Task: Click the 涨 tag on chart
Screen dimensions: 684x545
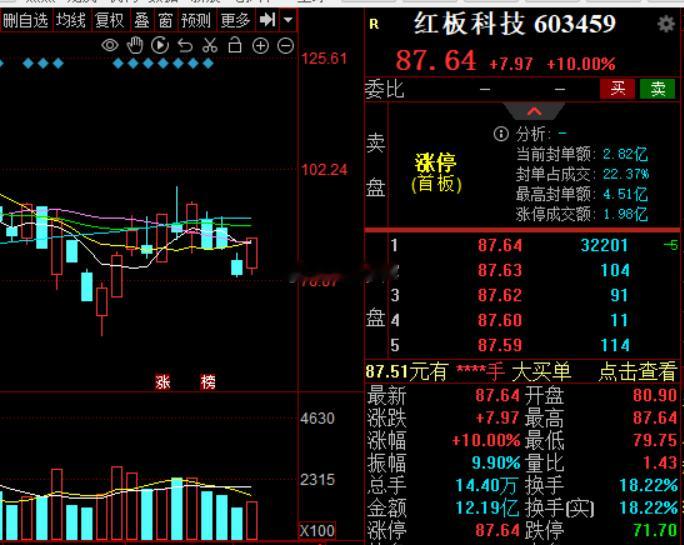Action: tap(163, 382)
